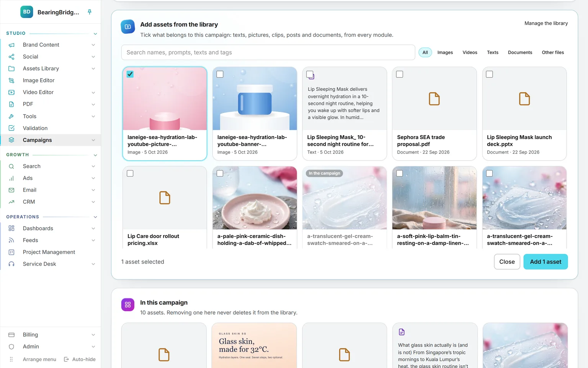Click the Tools wrench icon
The image size is (588, 368).
11,116
